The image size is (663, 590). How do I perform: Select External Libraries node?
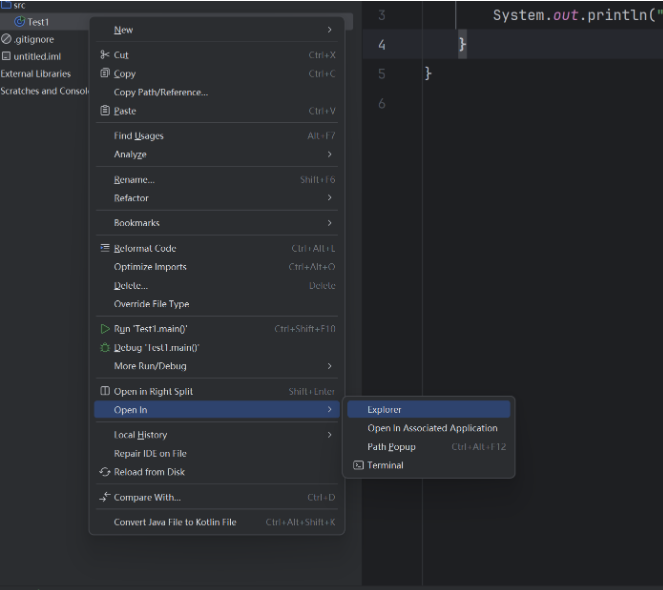pyautogui.click(x=36, y=74)
